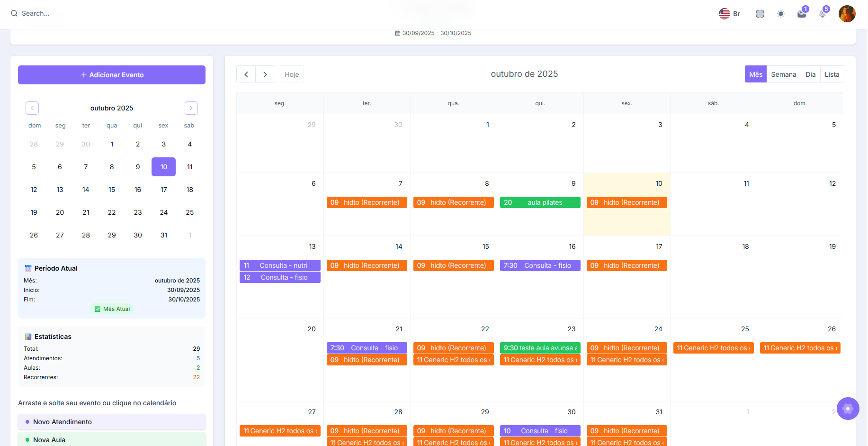Toggle the Mês Atual indicator badge

click(x=112, y=309)
